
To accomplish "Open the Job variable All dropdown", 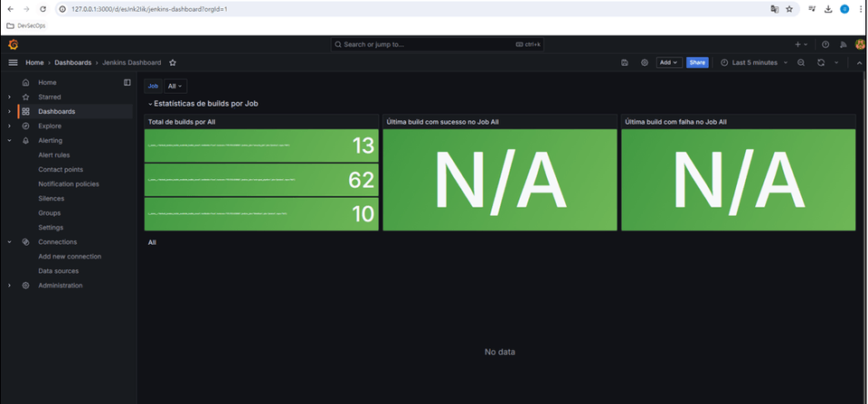I will coord(175,87).
